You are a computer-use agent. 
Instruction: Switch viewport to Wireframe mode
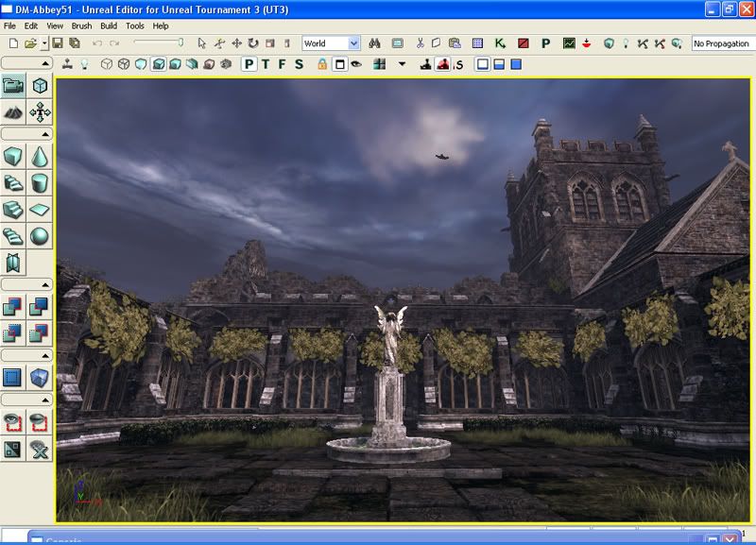coord(124,64)
